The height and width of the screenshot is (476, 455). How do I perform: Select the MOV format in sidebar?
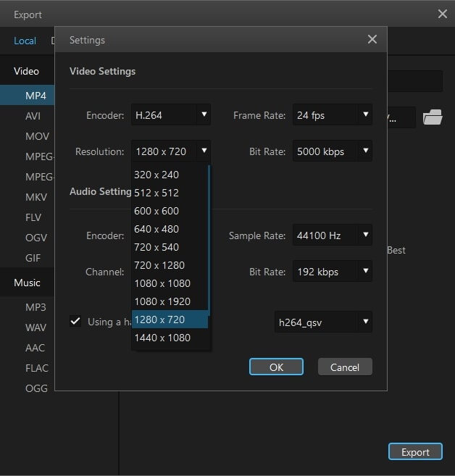[37, 136]
